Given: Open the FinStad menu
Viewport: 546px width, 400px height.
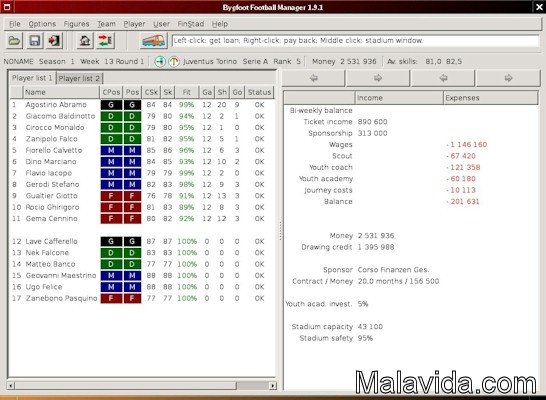Looking at the screenshot, I should [x=190, y=24].
